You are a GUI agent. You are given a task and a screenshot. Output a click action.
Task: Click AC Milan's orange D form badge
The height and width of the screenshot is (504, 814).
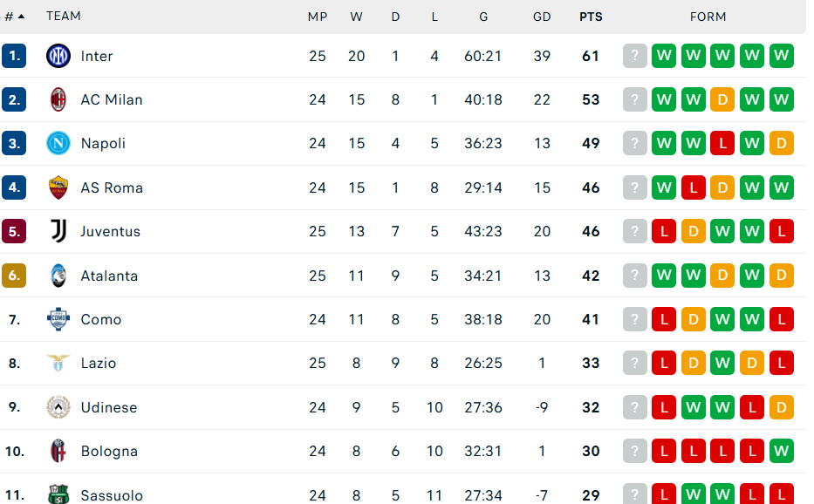pyautogui.click(x=722, y=99)
